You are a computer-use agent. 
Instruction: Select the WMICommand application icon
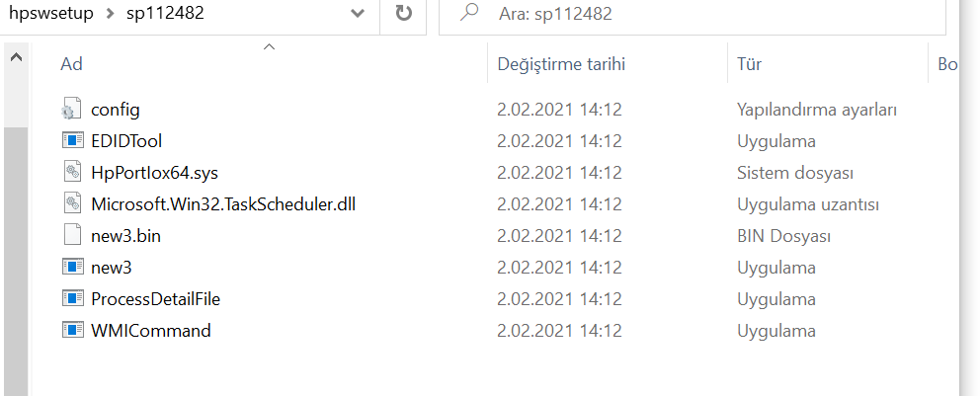(71, 331)
